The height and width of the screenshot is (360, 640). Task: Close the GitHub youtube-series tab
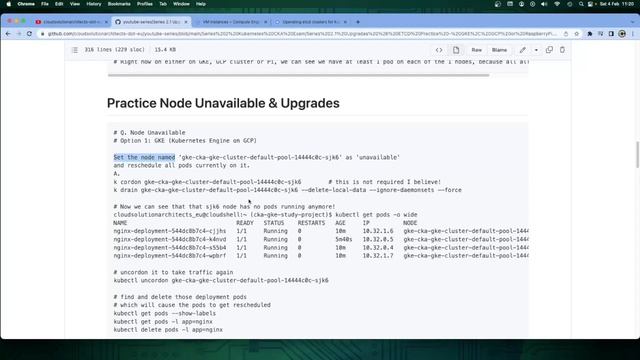tap(186, 22)
